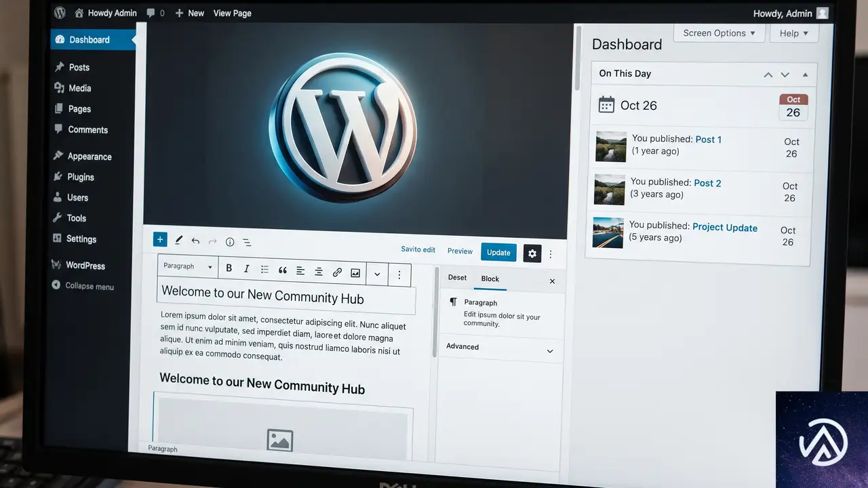Click the calendar icon beside Oct 26
Viewport: 868px width, 488px height.
pos(606,104)
